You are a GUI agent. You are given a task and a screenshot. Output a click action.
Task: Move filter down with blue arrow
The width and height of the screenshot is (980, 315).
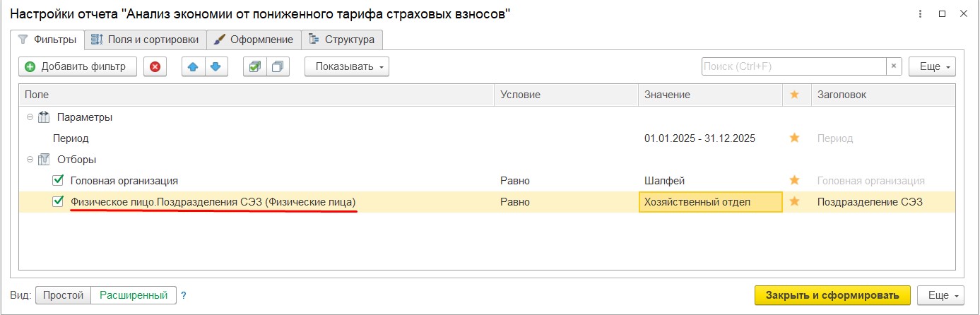pos(215,67)
